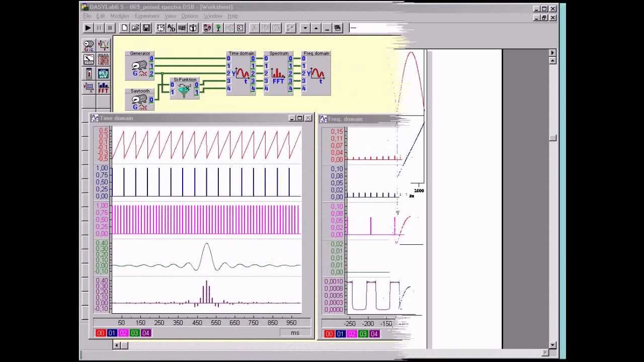Create a new worksheet
This screenshot has height=362, width=644.
click(125, 28)
